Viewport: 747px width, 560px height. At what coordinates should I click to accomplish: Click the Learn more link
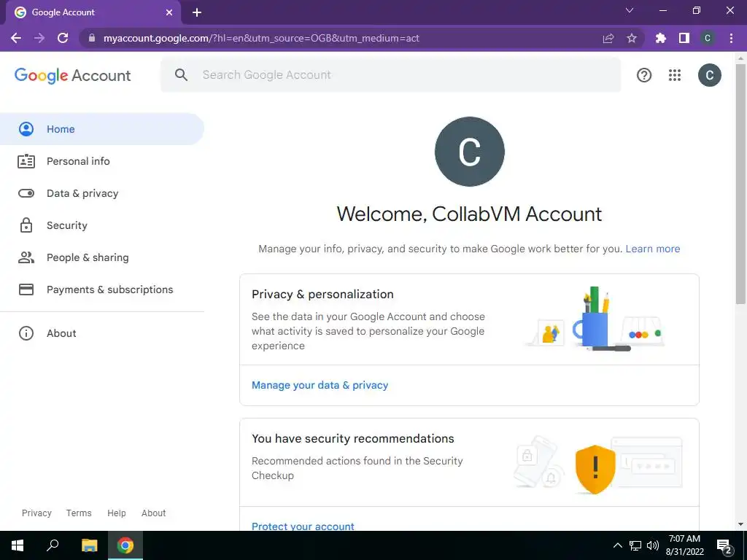(653, 249)
